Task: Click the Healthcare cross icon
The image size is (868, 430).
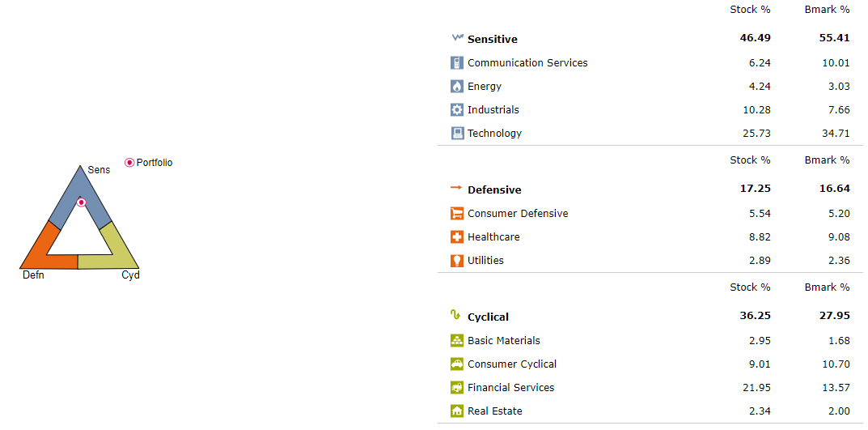Action: point(457,236)
